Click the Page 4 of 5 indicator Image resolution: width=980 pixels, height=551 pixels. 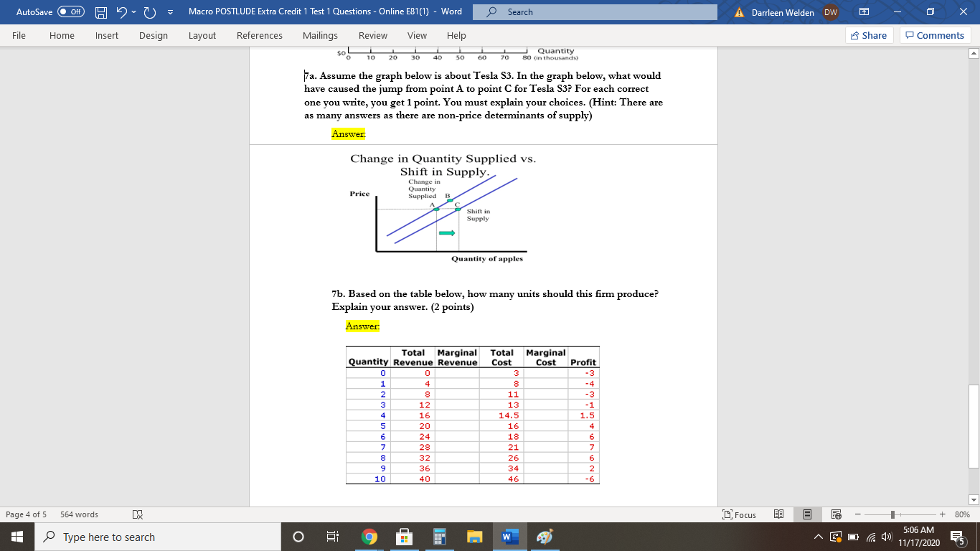[27, 514]
